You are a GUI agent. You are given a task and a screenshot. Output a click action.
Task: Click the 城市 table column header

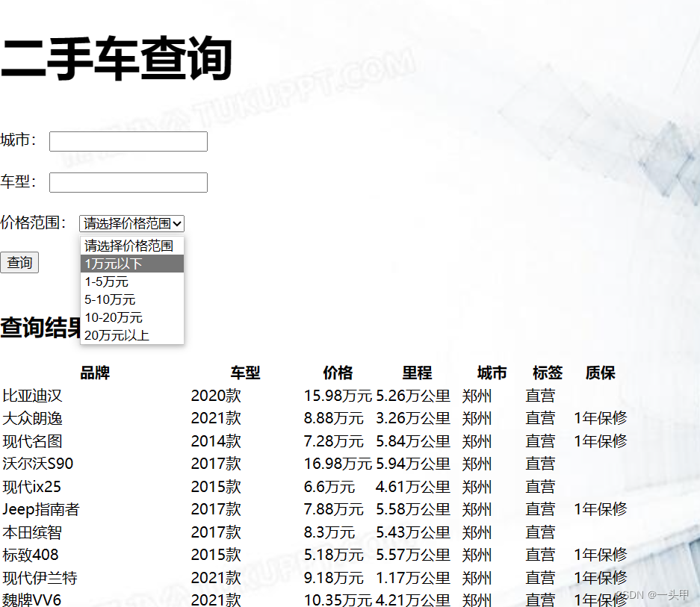click(492, 373)
